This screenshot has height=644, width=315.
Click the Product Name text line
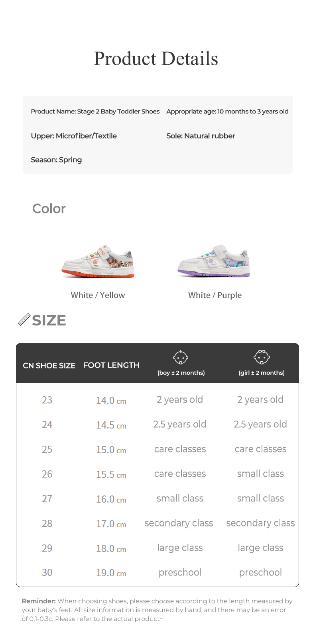coord(95,112)
